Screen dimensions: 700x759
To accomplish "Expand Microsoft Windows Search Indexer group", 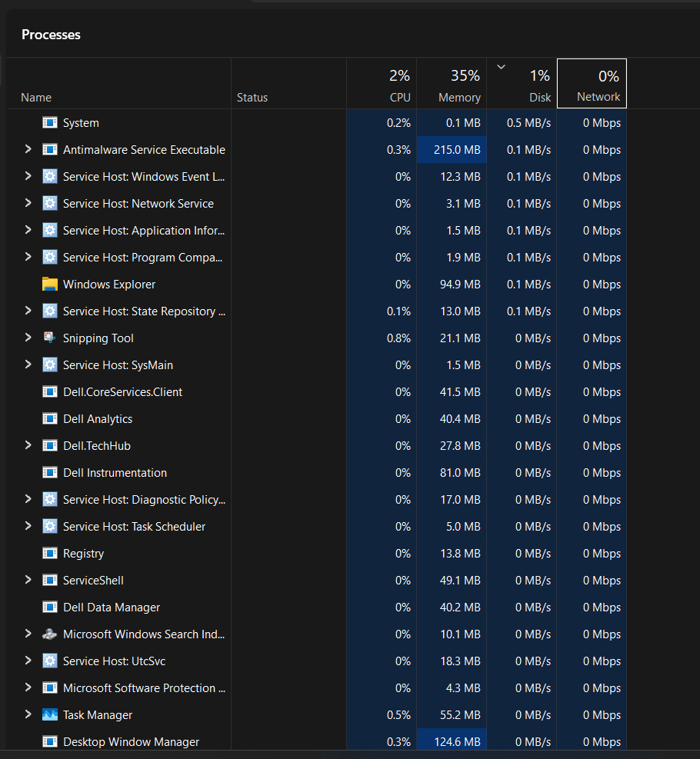I will pos(28,634).
